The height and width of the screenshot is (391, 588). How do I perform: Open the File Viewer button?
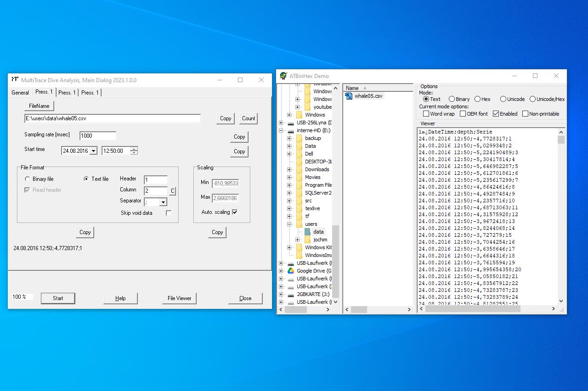point(179,298)
